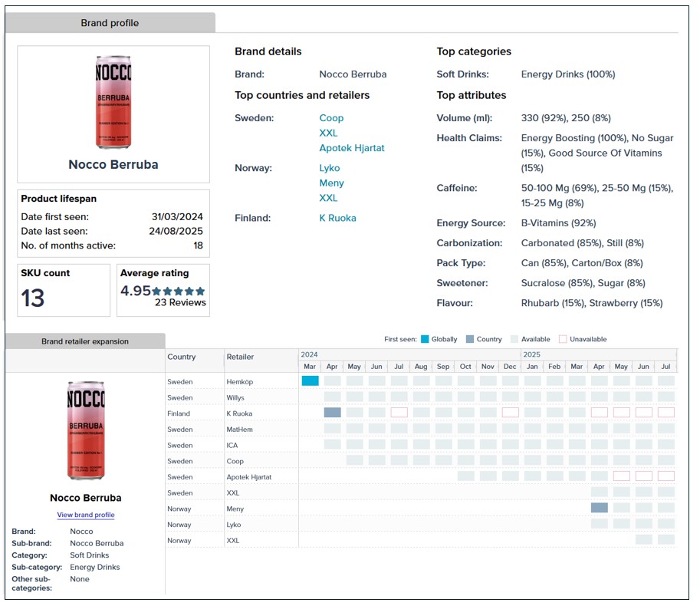Click the Available legend swatch
The height and width of the screenshot is (606, 700).
click(x=514, y=339)
